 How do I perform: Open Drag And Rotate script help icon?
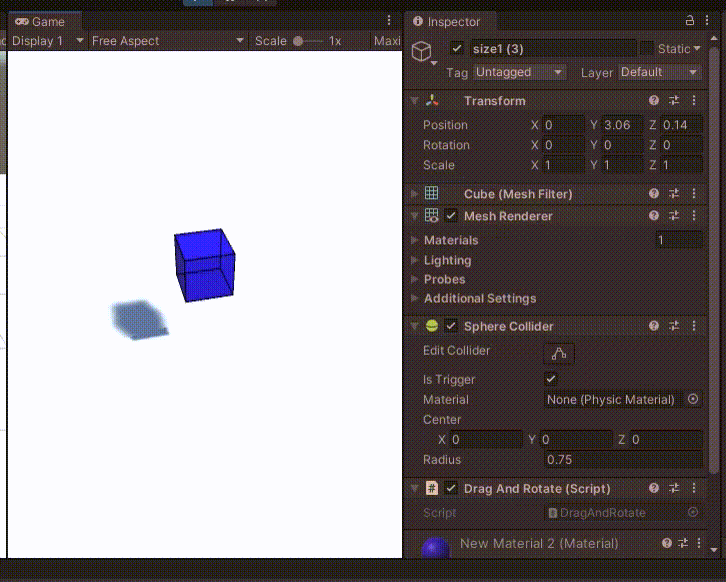point(654,488)
